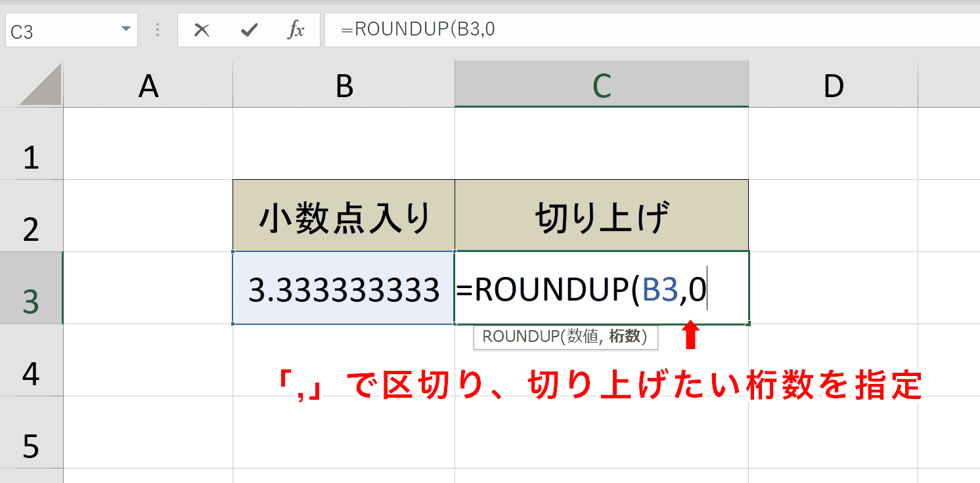Click inside the formula bar text
This screenshot has height=483, width=980.
652,30
